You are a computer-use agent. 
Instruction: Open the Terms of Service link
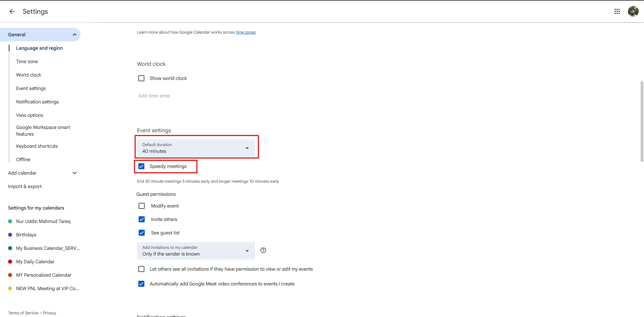[23, 313]
